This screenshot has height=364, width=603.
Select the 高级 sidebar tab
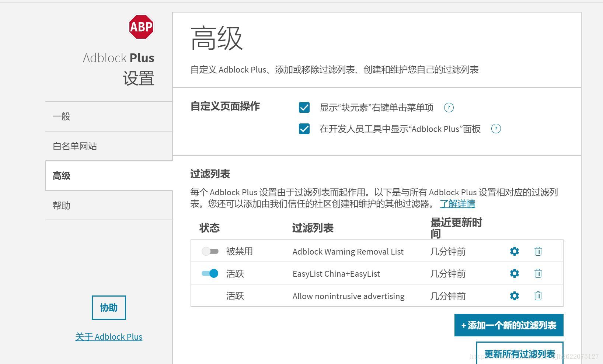(109, 176)
